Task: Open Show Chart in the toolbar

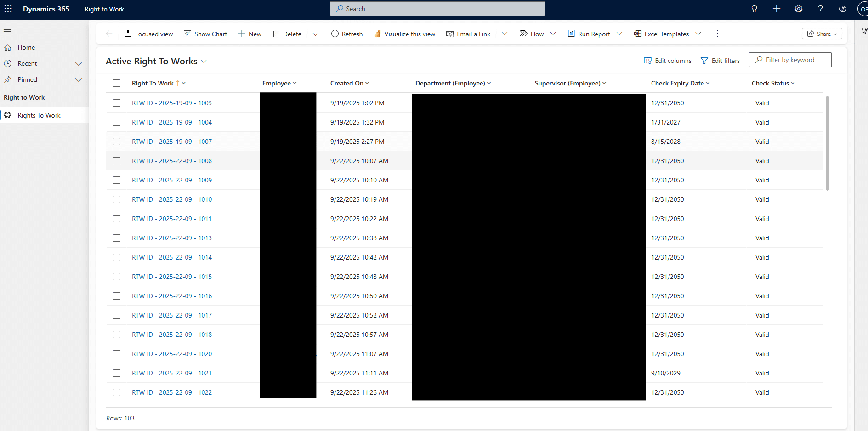Action: click(205, 34)
